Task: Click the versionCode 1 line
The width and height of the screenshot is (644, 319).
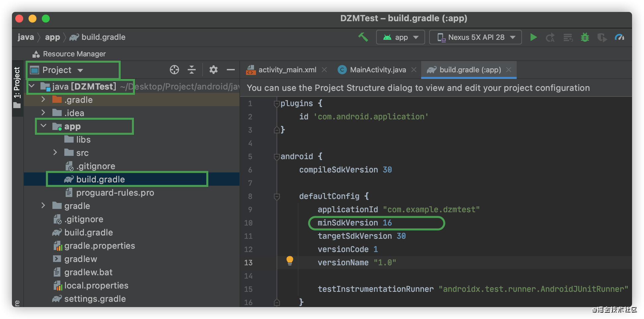Action: pyautogui.click(x=348, y=249)
